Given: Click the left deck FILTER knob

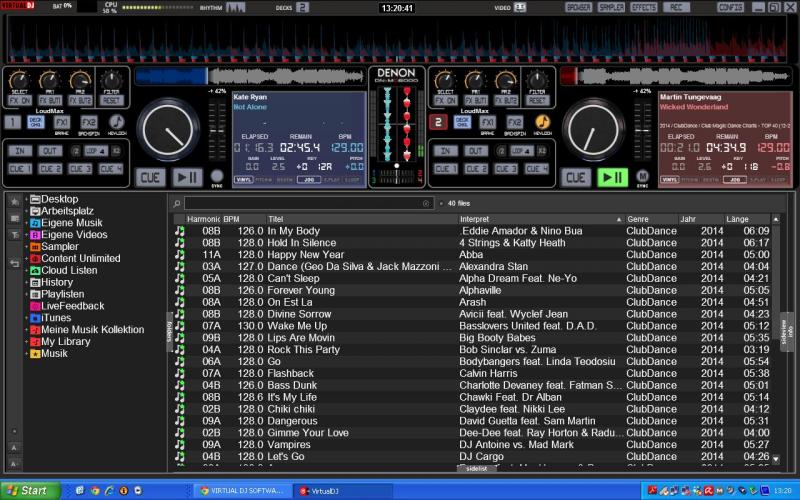Looking at the screenshot, I should (x=111, y=80).
